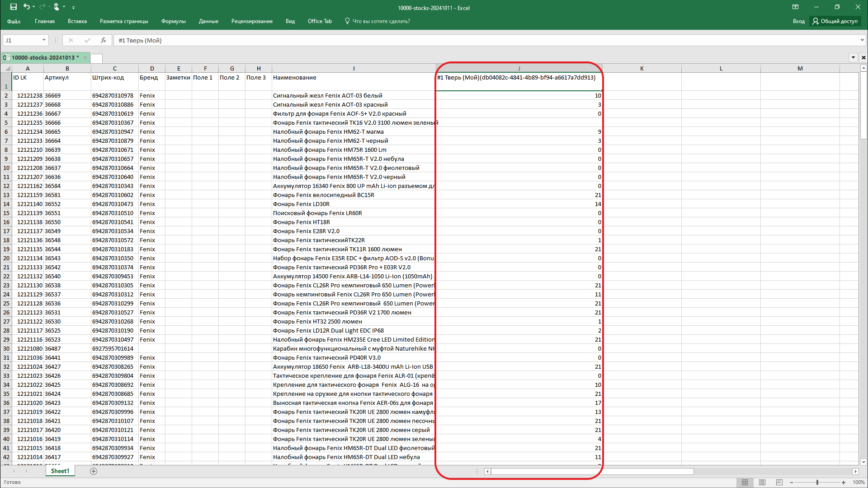Click the Insert Function fx icon
The image size is (868, 488).
click(x=104, y=40)
